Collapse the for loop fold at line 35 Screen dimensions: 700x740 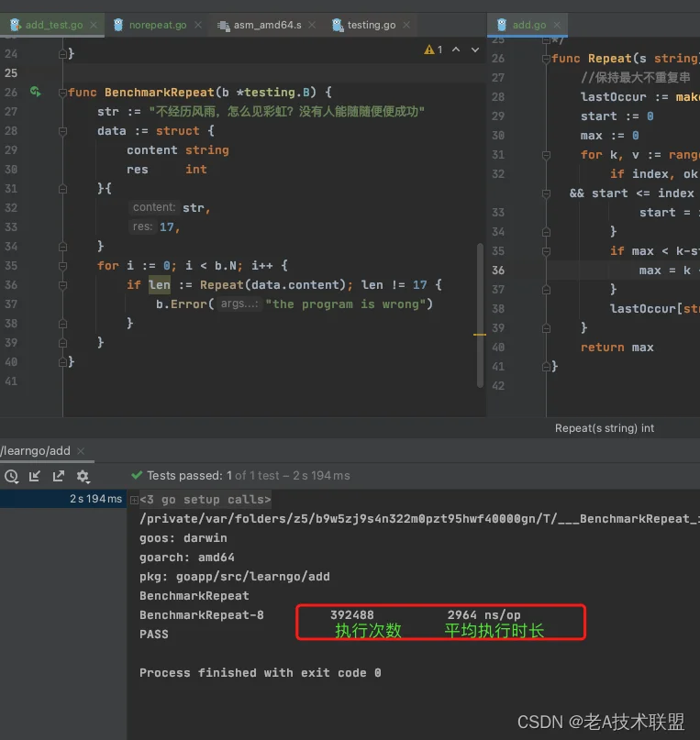[x=62, y=266]
